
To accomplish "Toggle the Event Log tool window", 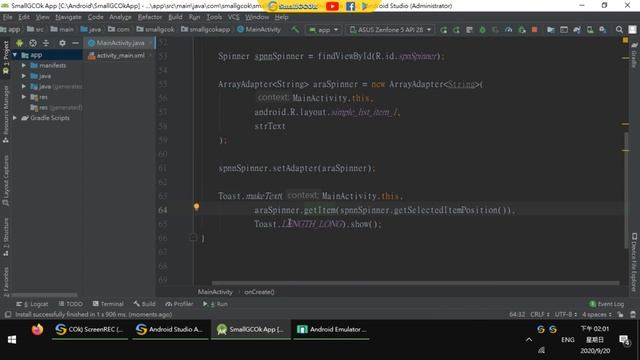I will tap(607, 304).
